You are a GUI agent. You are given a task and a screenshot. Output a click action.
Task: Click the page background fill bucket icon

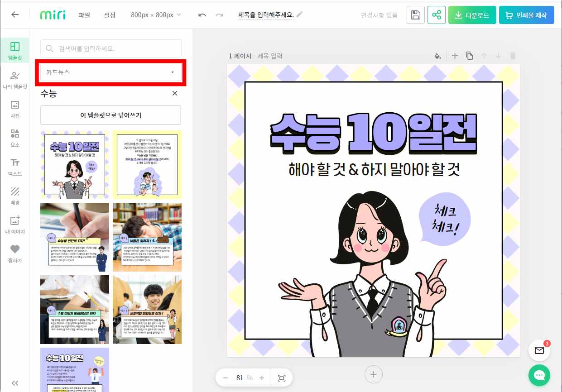tap(437, 56)
